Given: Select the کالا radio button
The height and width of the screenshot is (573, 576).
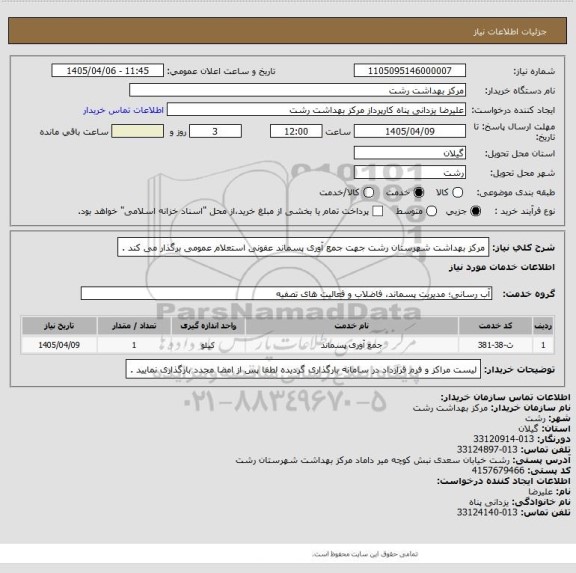Looking at the screenshot, I should [457, 192].
